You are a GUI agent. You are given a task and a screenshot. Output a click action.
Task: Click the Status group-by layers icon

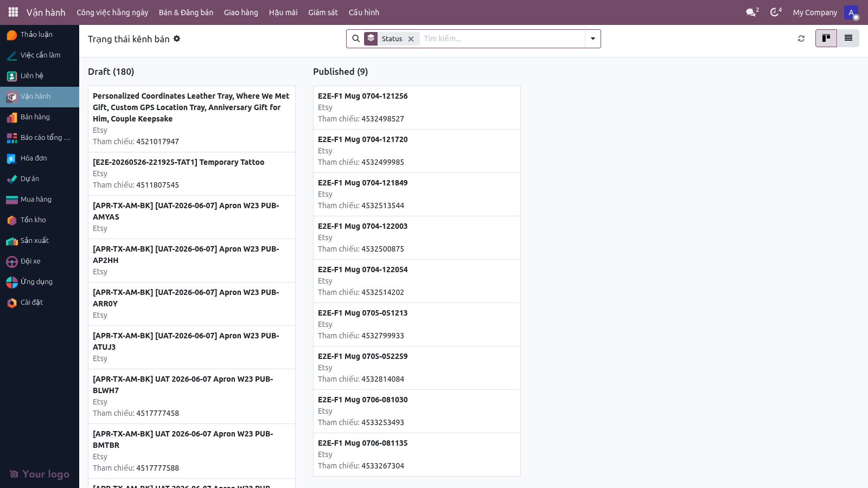pyautogui.click(x=371, y=38)
